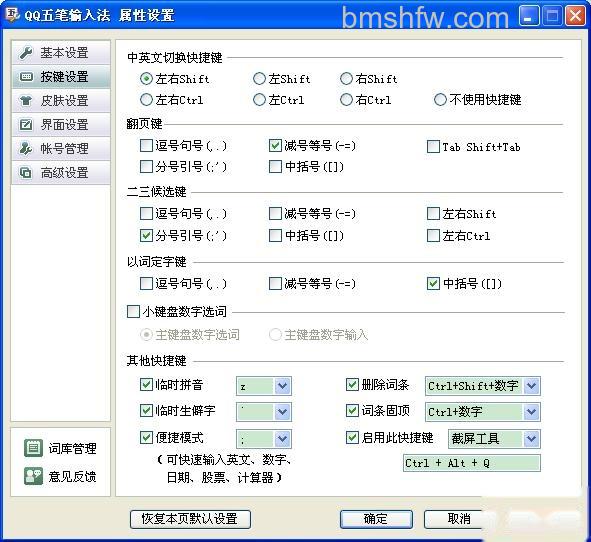
Task: Check 中括号 under 二三候选键
Action: tap(276, 236)
